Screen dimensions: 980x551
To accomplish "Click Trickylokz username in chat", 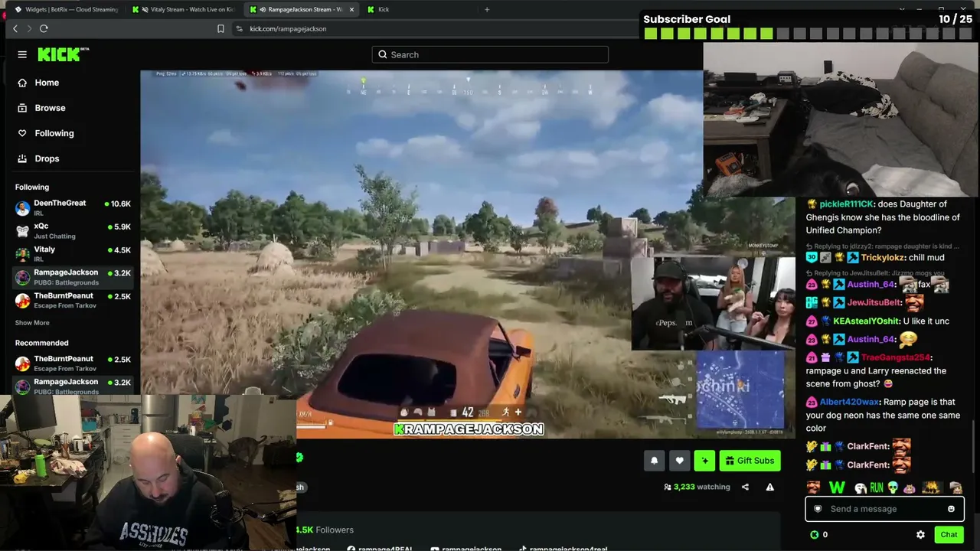I will (882, 258).
